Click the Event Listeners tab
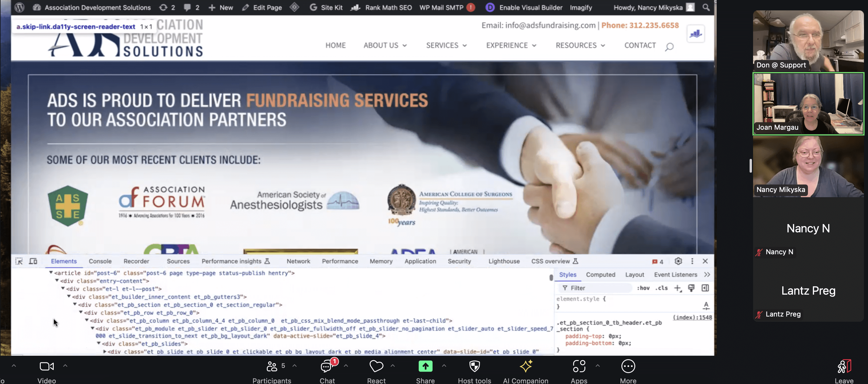Viewport: 868px width, 384px height. (x=675, y=275)
